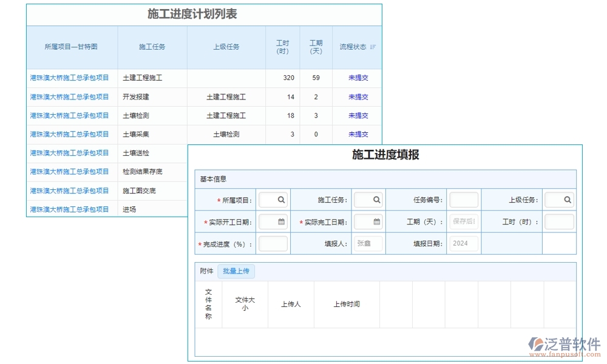Click 未提交 status link for 土壤检测

358,115
